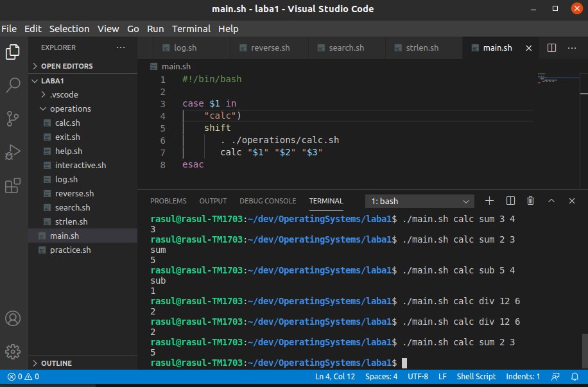Open log.sh in the explorer tree

coord(83,179)
